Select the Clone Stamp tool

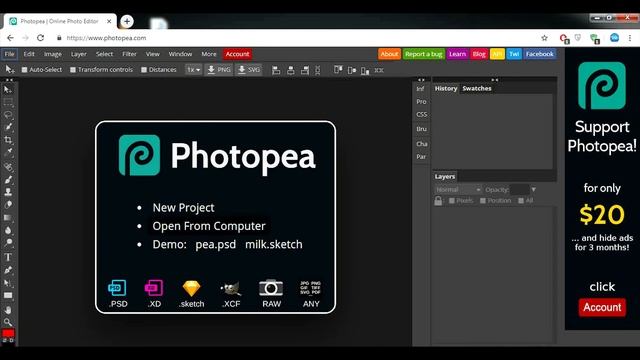click(x=8, y=192)
